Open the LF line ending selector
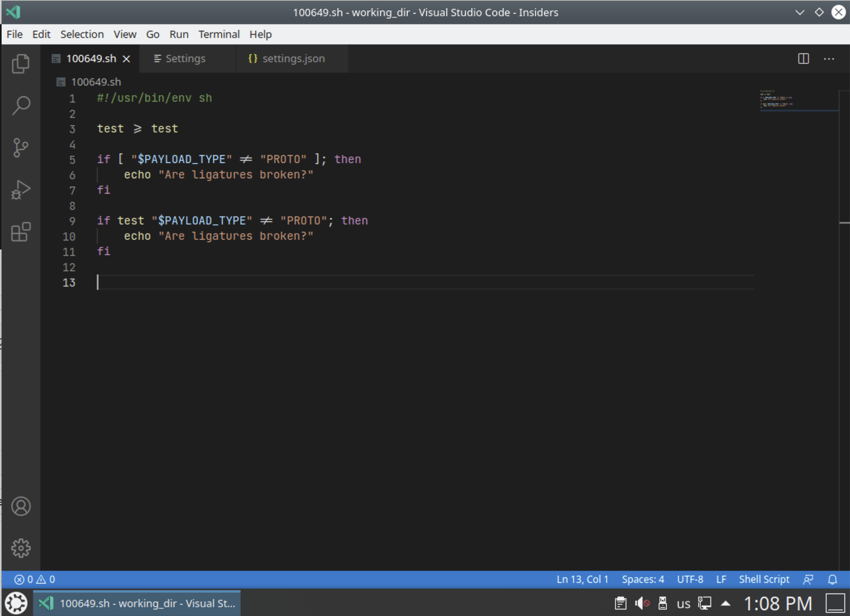This screenshot has width=850, height=616. click(721, 579)
